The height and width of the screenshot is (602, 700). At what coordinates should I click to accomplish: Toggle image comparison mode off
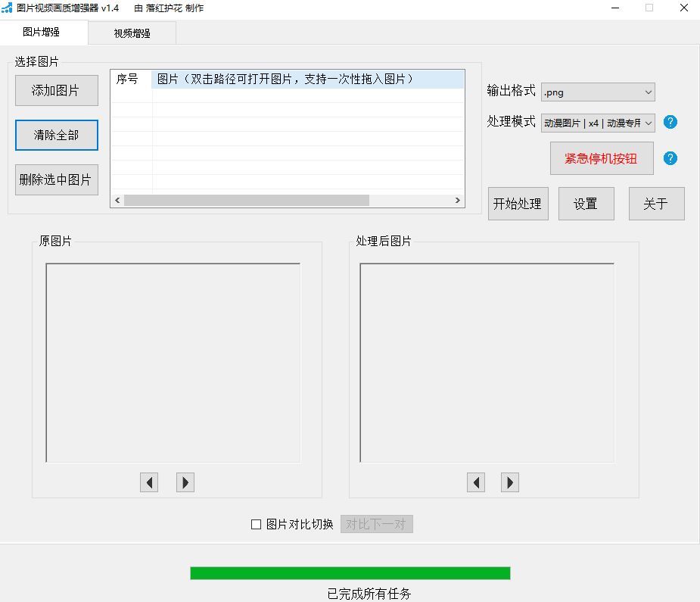click(256, 523)
